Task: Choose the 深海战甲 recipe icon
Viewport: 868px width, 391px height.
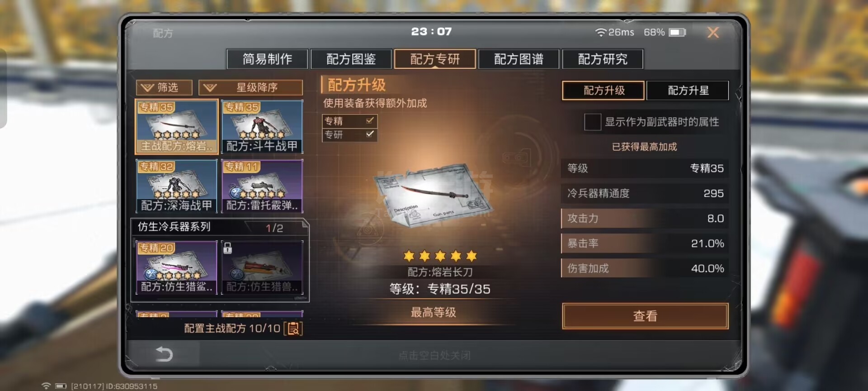Action: click(177, 186)
